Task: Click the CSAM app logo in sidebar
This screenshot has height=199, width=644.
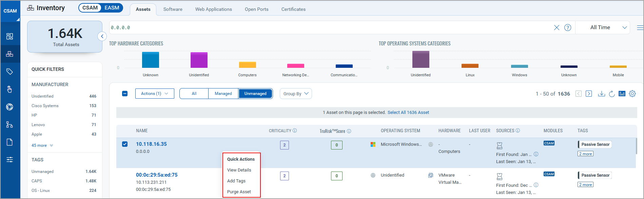Action: 10,11
